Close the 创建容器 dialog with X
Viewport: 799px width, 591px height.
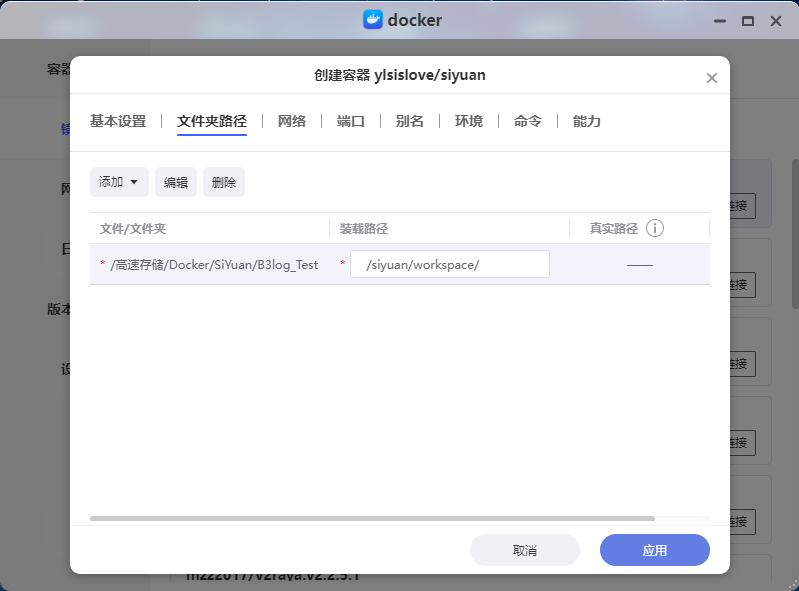712,78
